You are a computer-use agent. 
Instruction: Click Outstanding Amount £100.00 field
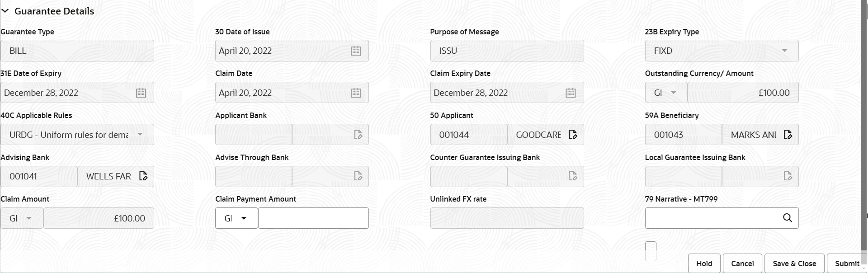(743, 93)
